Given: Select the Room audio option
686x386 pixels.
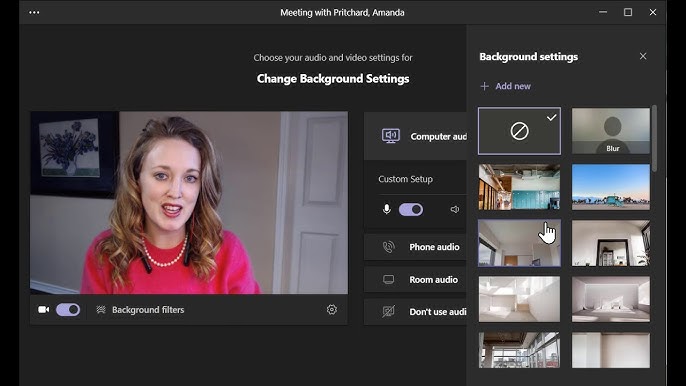Looking at the screenshot, I should pos(415,279).
